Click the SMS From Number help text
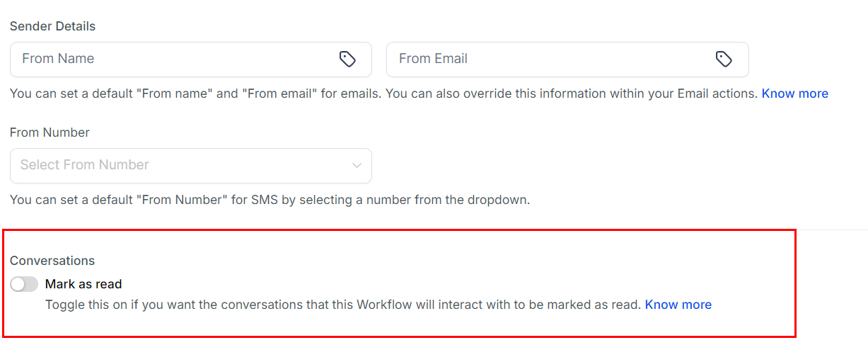The width and height of the screenshot is (868, 345). (269, 200)
